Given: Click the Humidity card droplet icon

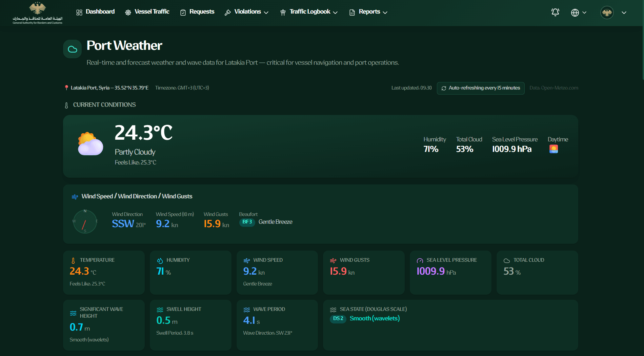Looking at the screenshot, I should (160, 260).
